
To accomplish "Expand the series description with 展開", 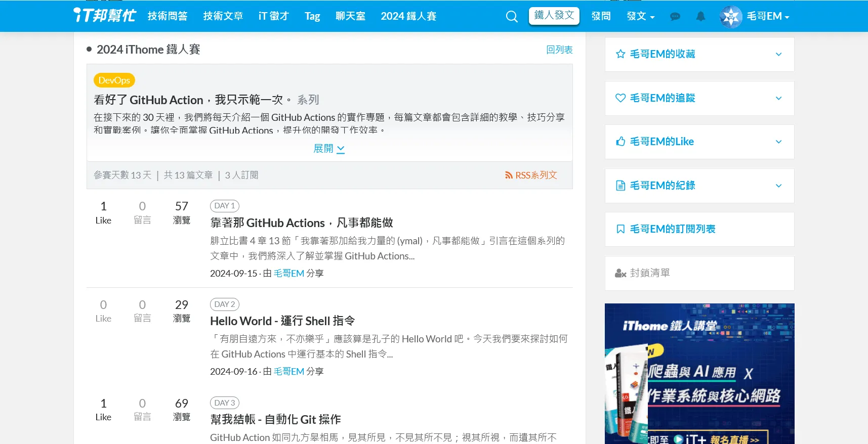I will pyautogui.click(x=329, y=149).
